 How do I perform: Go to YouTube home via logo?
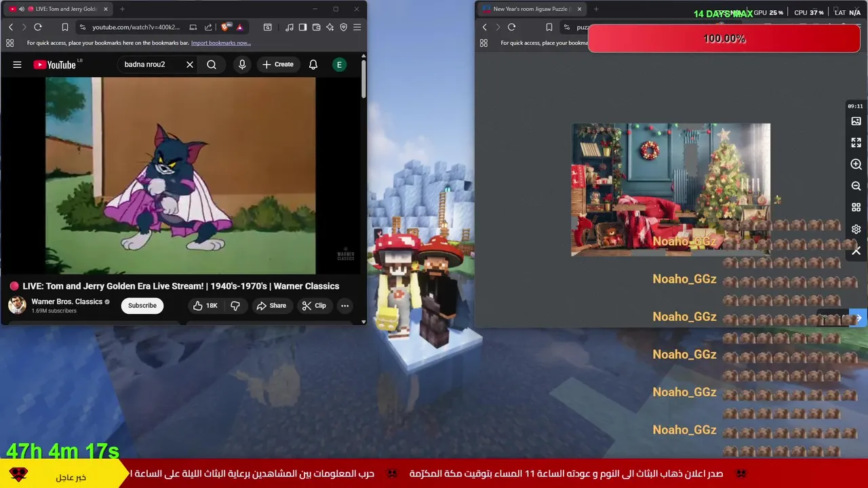click(x=56, y=65)
